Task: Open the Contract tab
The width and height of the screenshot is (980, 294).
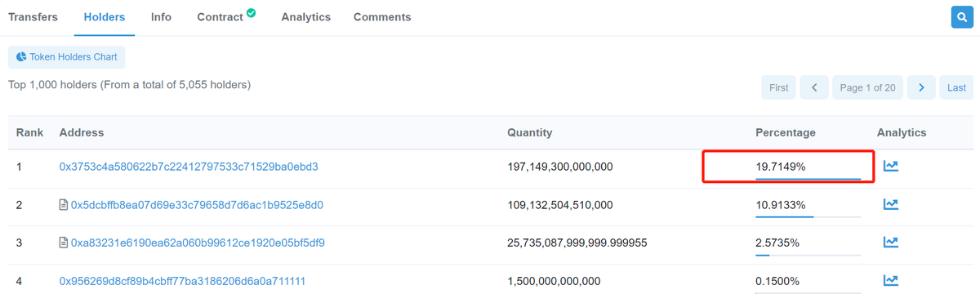Action: point(220,17)
